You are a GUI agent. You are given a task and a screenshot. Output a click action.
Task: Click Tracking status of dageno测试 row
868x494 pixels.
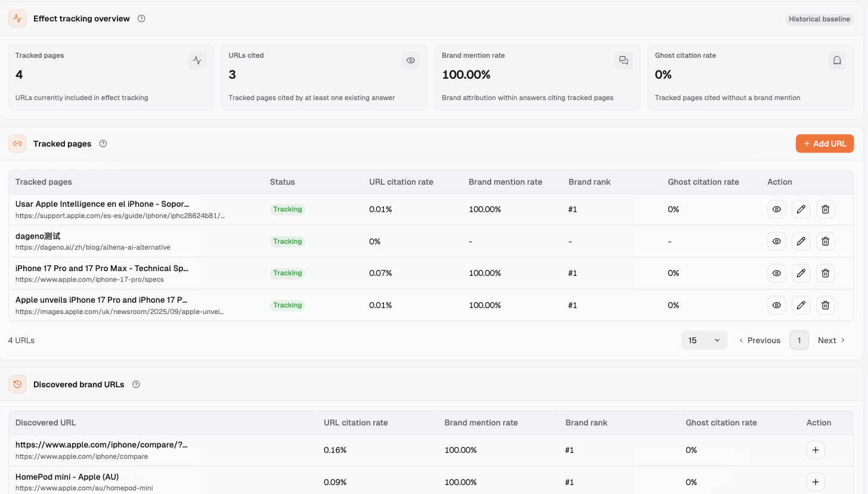click(x=287, y=241)
